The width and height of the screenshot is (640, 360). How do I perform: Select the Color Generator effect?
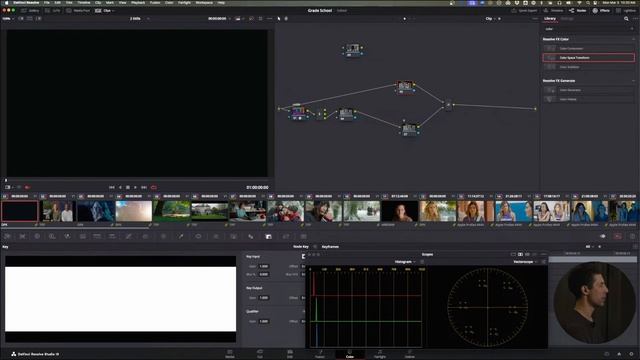[589, 90]
